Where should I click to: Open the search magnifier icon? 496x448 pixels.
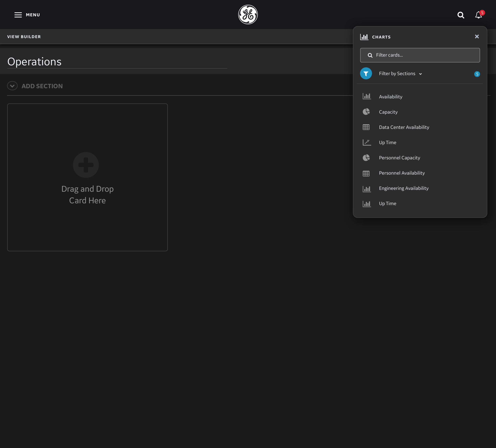point(460,15)
